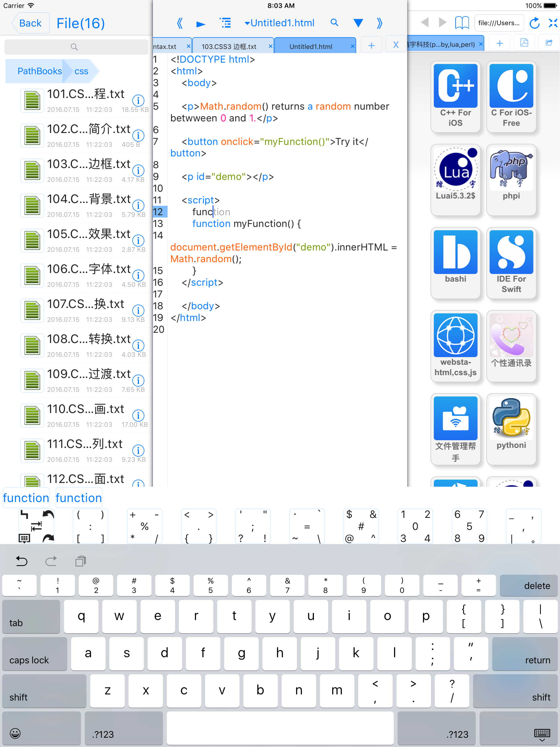This screenshot has height=747, width=560.
Task: Open the bookmarks book icon in browser
Action: [462, 23]
